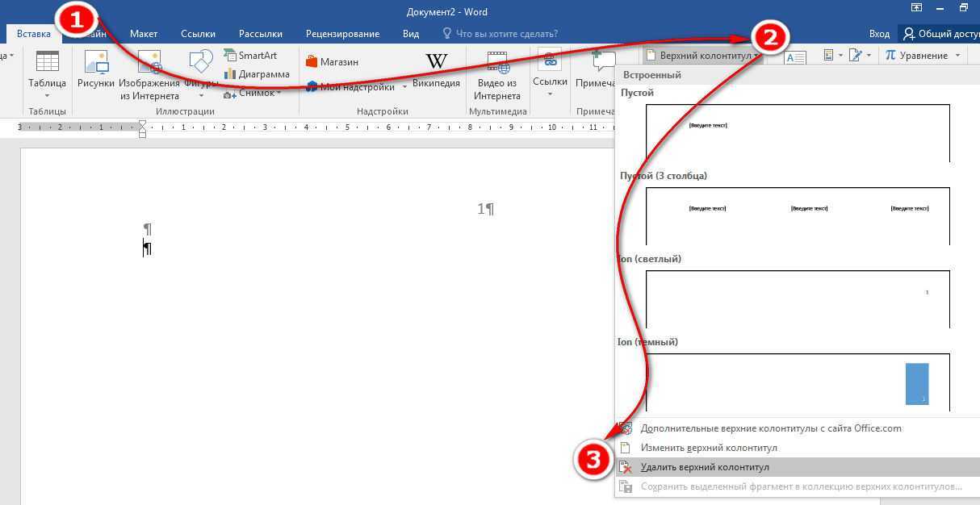
Task: Choose the Ion (темный) header thumbnail
Action: point(798,382)
